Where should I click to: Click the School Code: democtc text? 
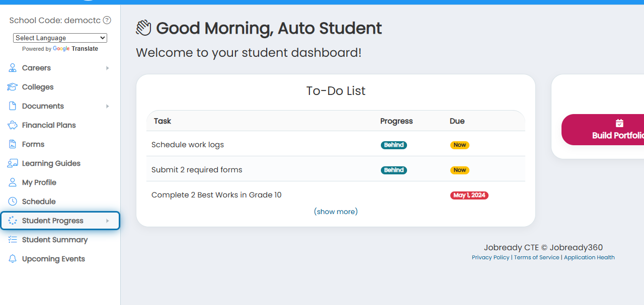coord(55,21)
